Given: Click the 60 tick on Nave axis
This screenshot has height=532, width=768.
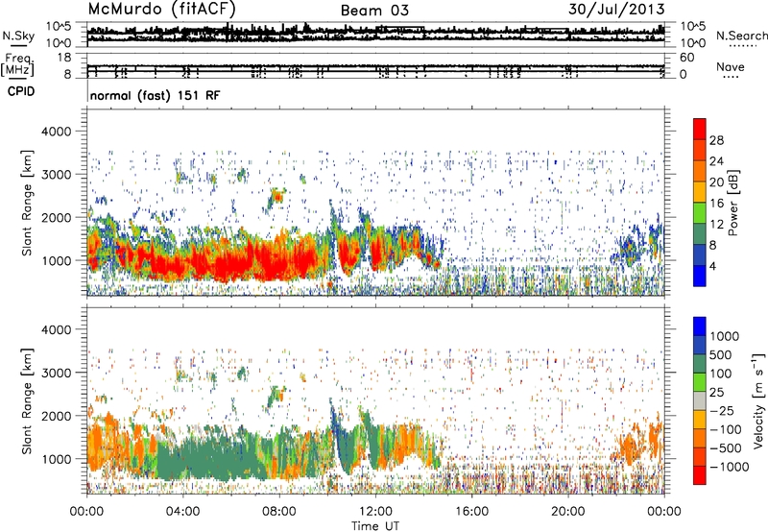Looking at the screenshot, I should click(x=686, y=58).
